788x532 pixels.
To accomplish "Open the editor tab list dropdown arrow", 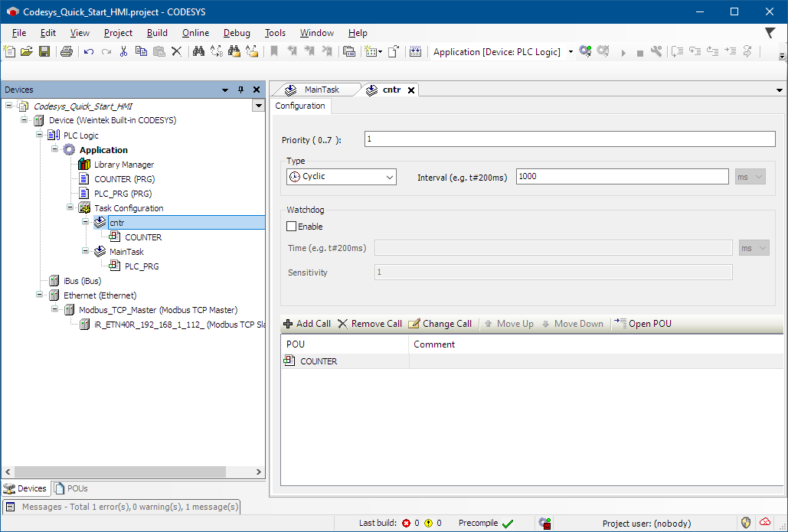I will tap(779, 90).
